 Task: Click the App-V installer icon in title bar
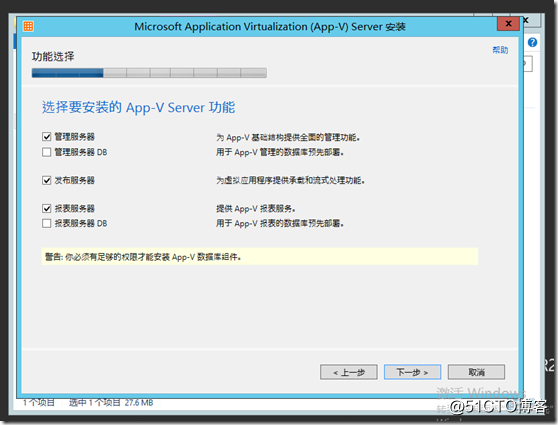coord(28,26)
